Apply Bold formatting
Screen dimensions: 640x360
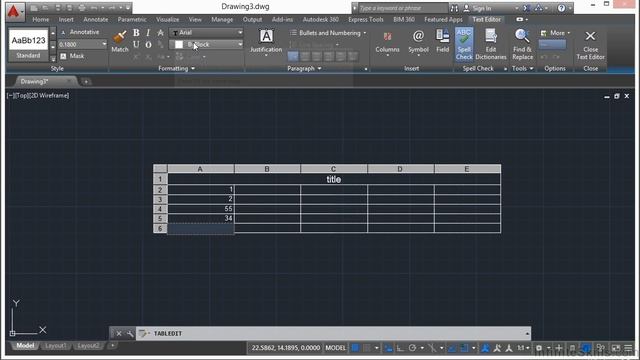[136, 33]
